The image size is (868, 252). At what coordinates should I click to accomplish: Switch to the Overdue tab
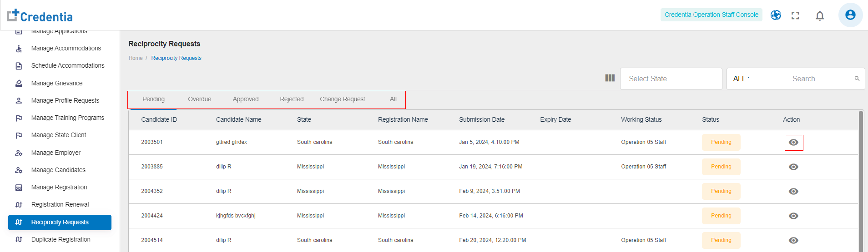[199, 99]
